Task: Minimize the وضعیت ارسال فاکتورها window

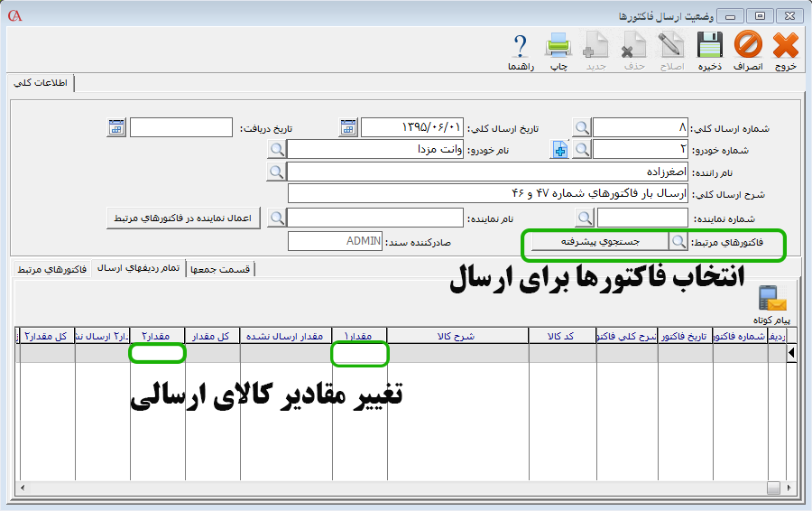Action: click(731, 16)
